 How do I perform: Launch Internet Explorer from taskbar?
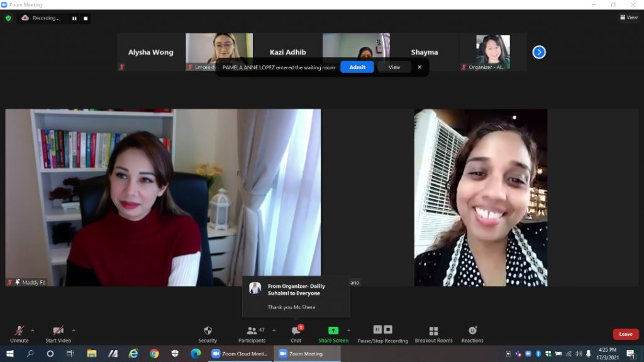133,353
